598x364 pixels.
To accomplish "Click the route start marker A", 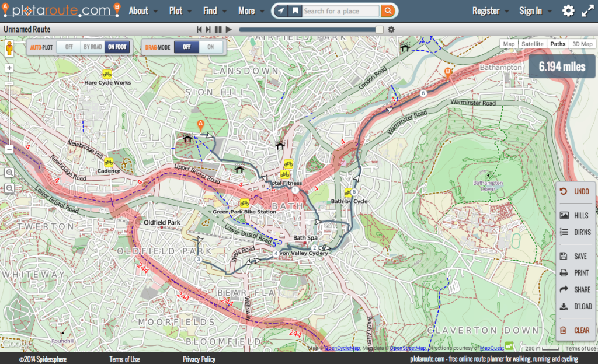I will (x=200, y=125).
